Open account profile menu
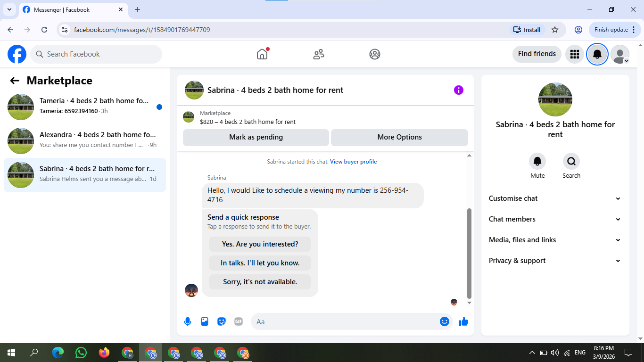This screenshot has height=362, width=644. pos(620,54)
